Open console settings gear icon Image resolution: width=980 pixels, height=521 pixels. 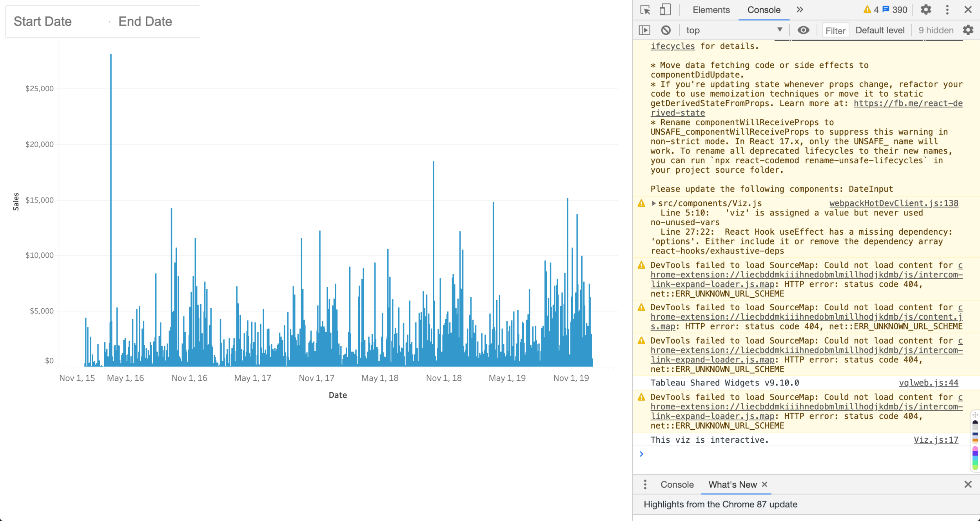(x=968, y=30)
